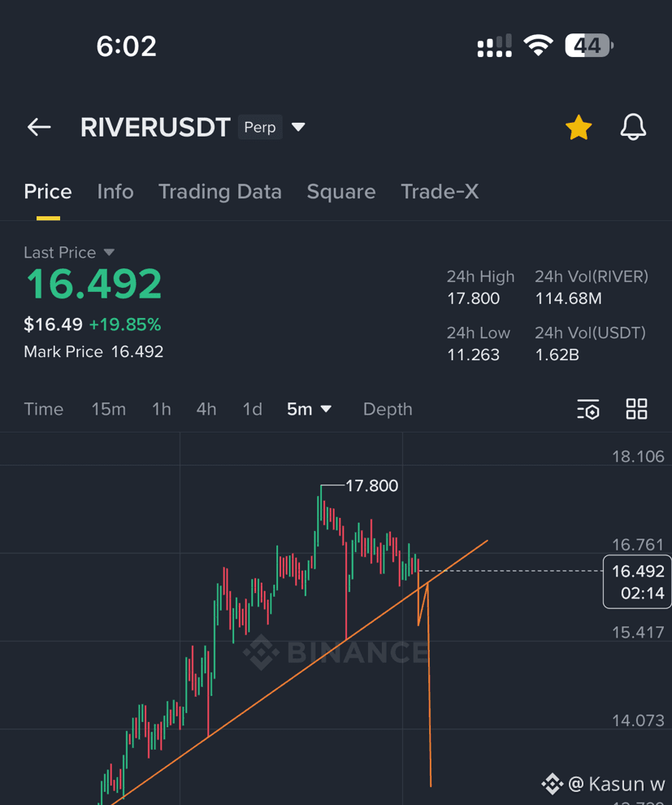Select the Price tab
672x805 pixels.
point(48,192)
